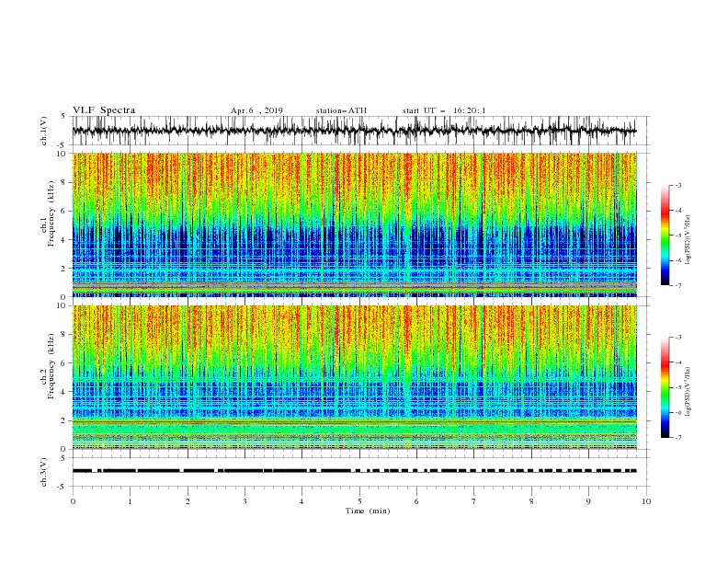
Task: Click inside the ch.2 spectrogram panel
Action: 355,377
